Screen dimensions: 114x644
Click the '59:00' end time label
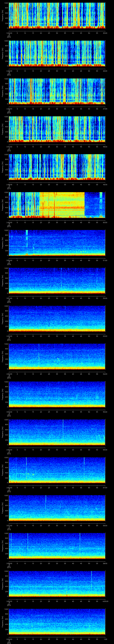click(105, 563)
